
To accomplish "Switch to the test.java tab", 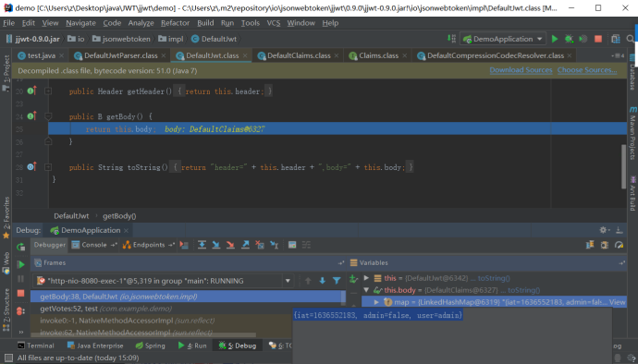I will [41, 55].
